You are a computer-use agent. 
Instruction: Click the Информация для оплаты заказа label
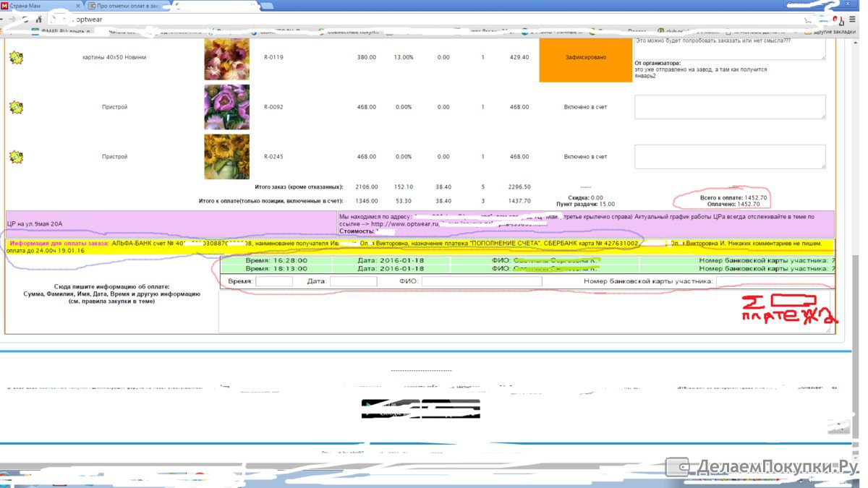pyautogui.click(x=59, y=243)
